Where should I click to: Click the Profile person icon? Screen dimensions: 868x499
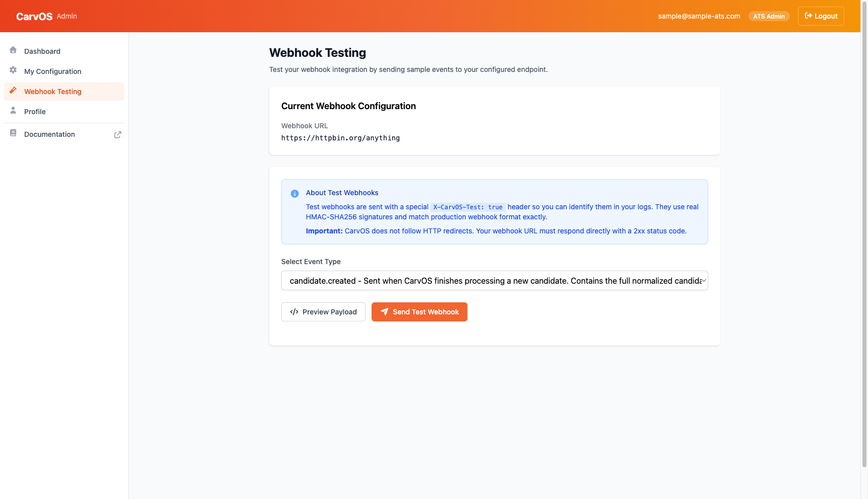point(13,111)
